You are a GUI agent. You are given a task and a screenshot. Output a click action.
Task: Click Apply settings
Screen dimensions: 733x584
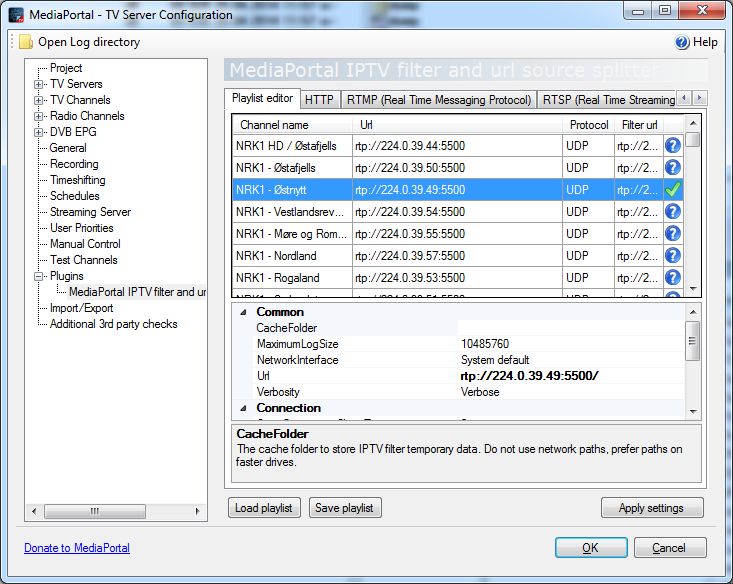tap(652, 508)
